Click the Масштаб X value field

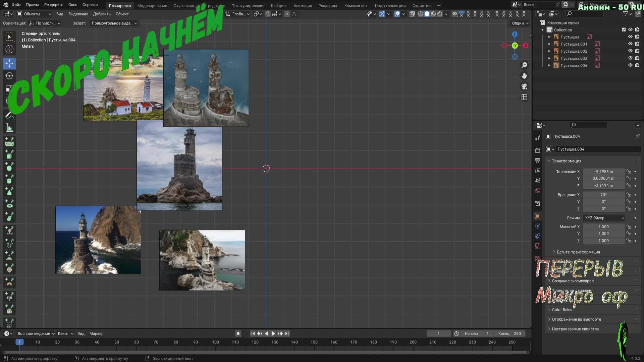click(603, 227)
